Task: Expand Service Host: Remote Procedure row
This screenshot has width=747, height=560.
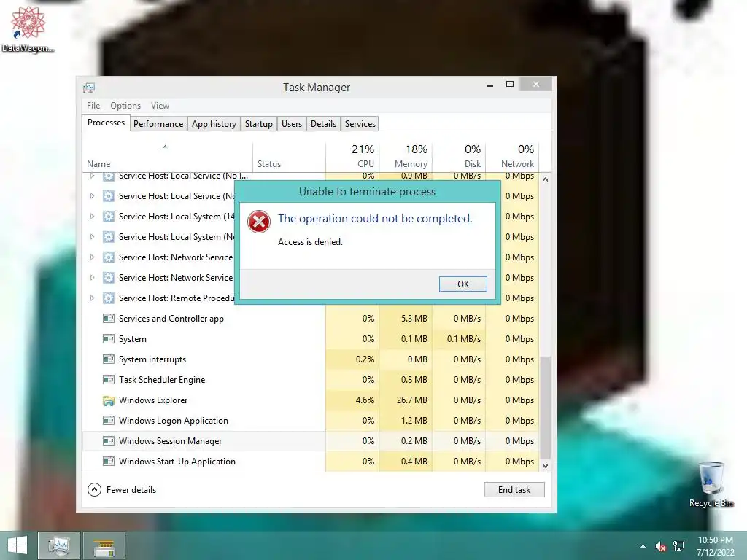Action: (x=92, y=298)
